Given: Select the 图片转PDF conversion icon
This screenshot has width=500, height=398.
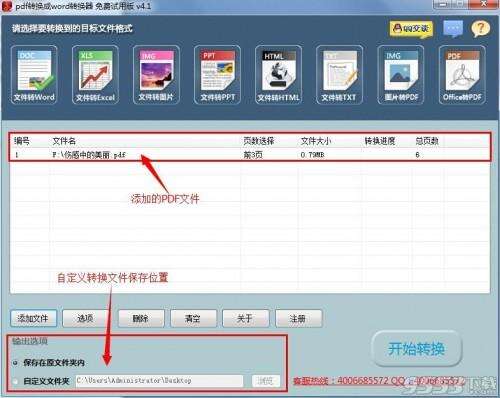Looking at the screenshot, I should pos(401,75).
